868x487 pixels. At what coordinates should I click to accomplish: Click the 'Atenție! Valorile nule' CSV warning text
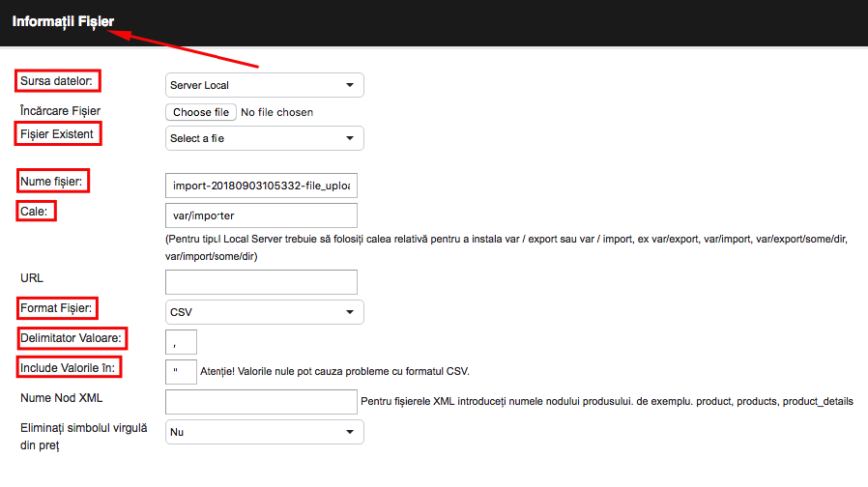pos(334,371)
